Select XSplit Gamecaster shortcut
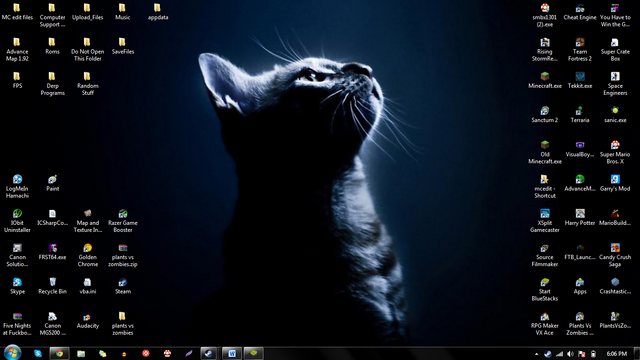 point(544,221)
